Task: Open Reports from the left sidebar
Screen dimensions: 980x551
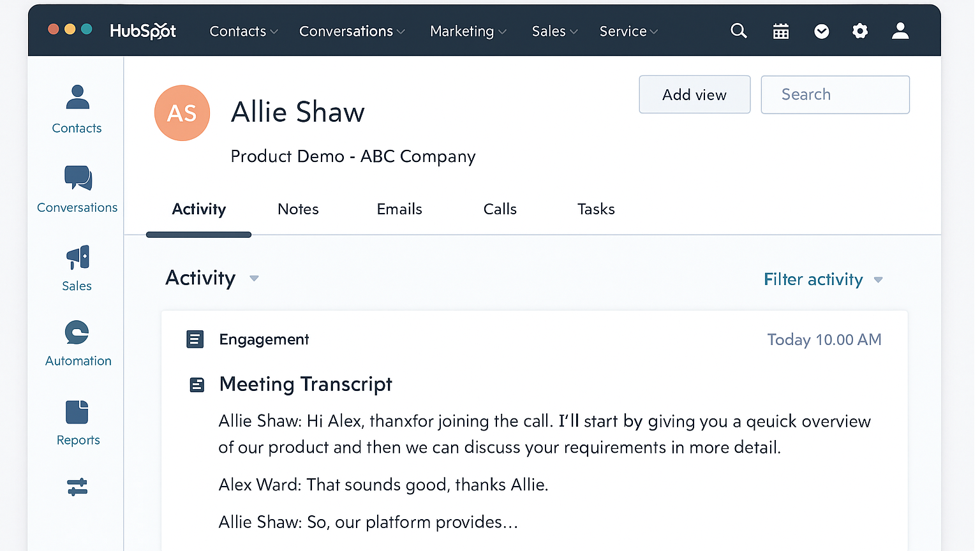Action: tap(77, 412)
